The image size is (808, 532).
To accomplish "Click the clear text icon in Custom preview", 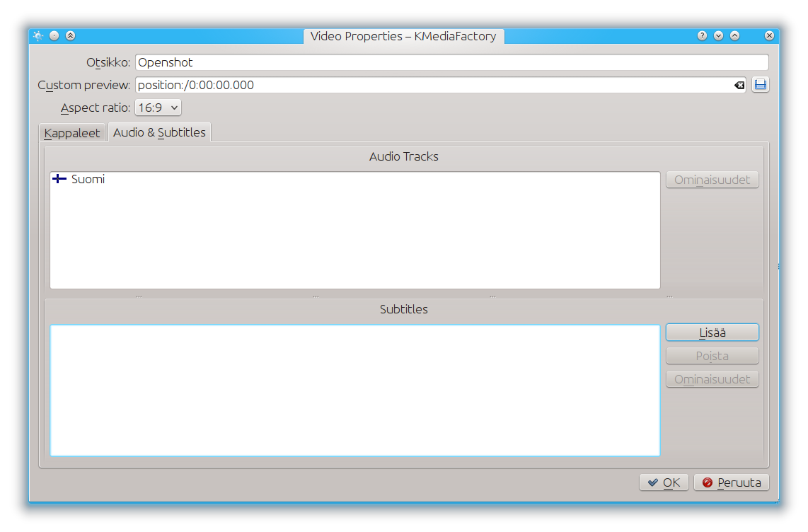I will click(739, 86).
